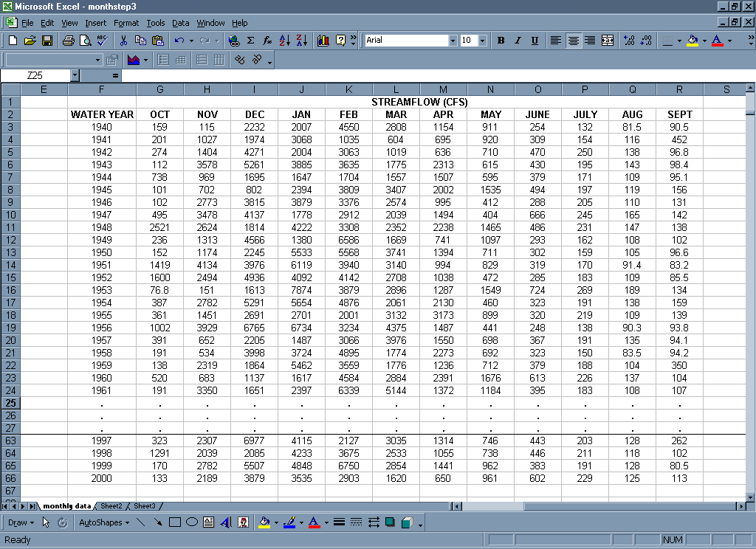Click the Draw menu button
Screen dimensions: 756x549
tap(20, 522)
